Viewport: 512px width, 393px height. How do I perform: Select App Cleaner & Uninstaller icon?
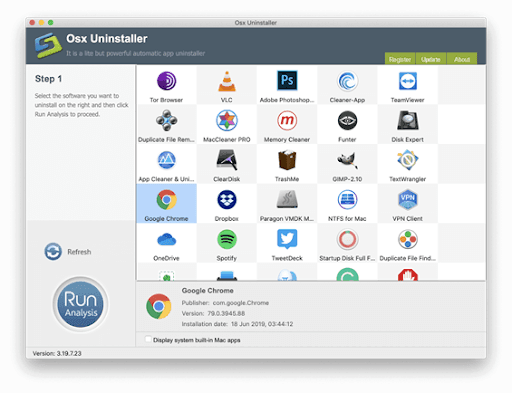[166, 160]
